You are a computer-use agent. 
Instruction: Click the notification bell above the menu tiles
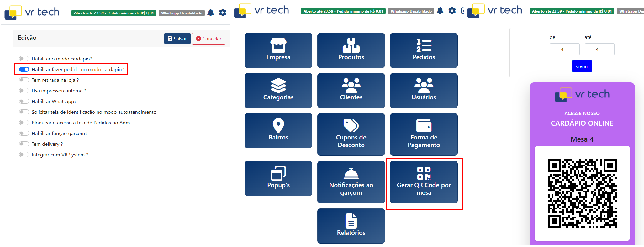[x=440, y=11]
